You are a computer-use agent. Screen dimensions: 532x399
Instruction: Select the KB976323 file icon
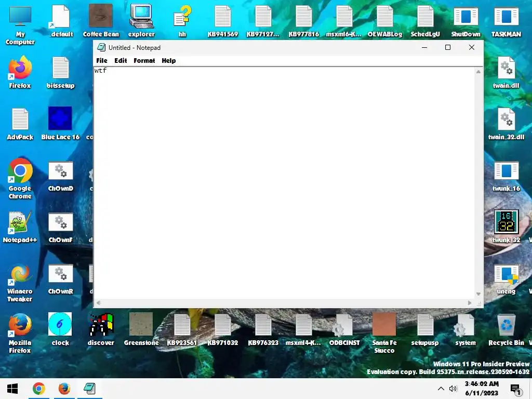click(x=263, y=330)
